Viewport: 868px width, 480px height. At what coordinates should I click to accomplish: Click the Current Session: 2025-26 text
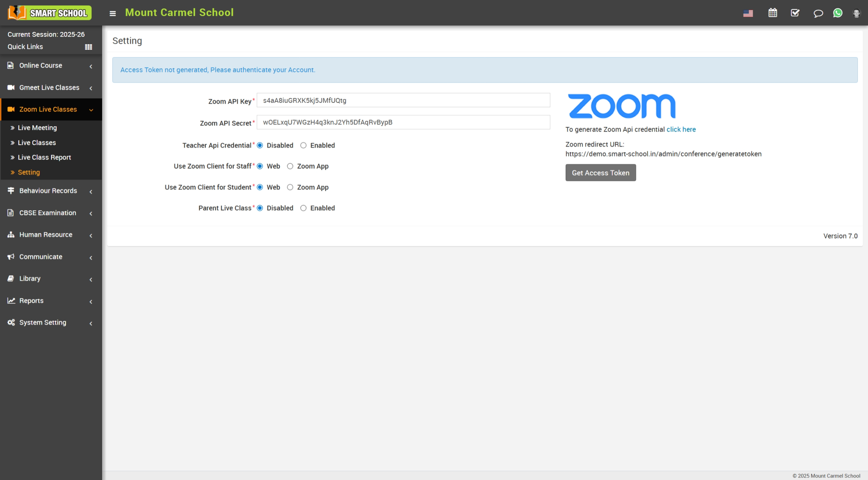pos(46,34)
